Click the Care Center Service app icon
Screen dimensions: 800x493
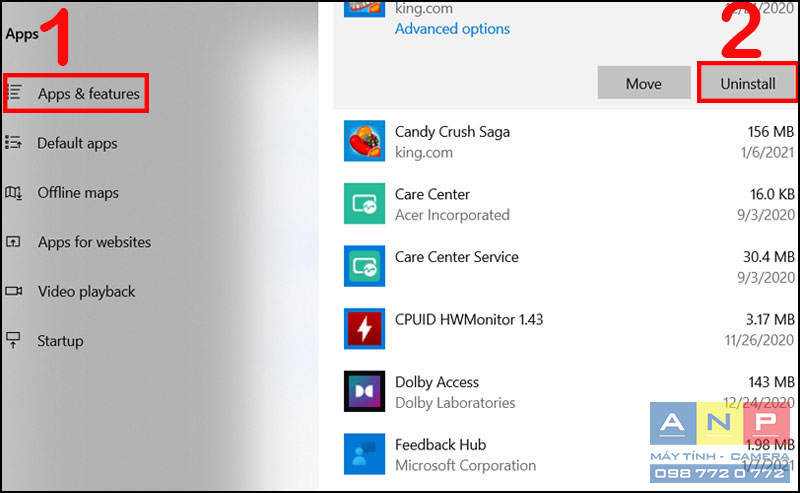tap(364, 266)
